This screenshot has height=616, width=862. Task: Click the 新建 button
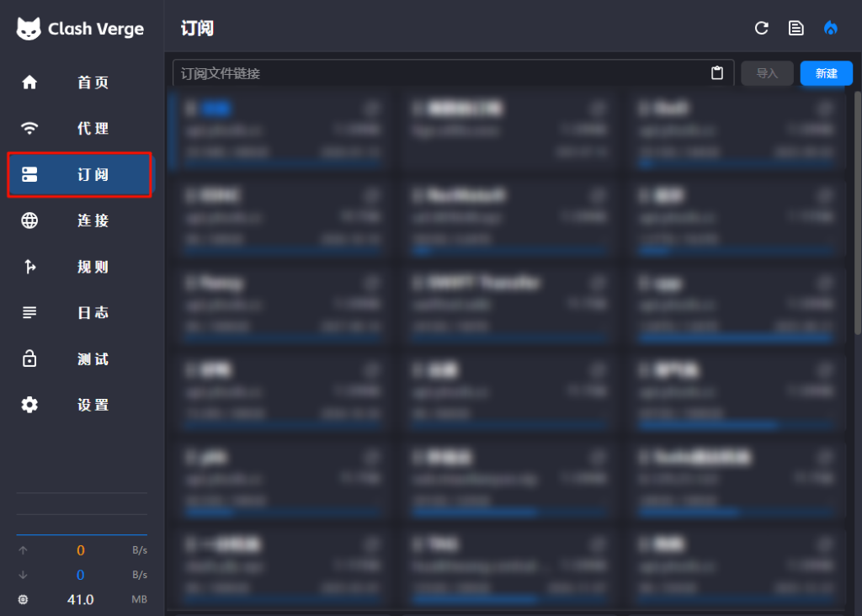tap(826, 73)
